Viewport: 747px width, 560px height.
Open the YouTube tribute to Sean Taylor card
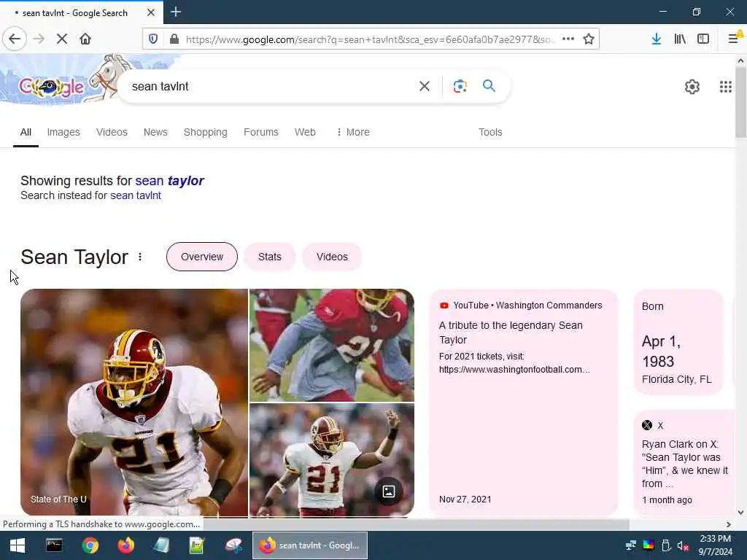(x=523, y=402)
